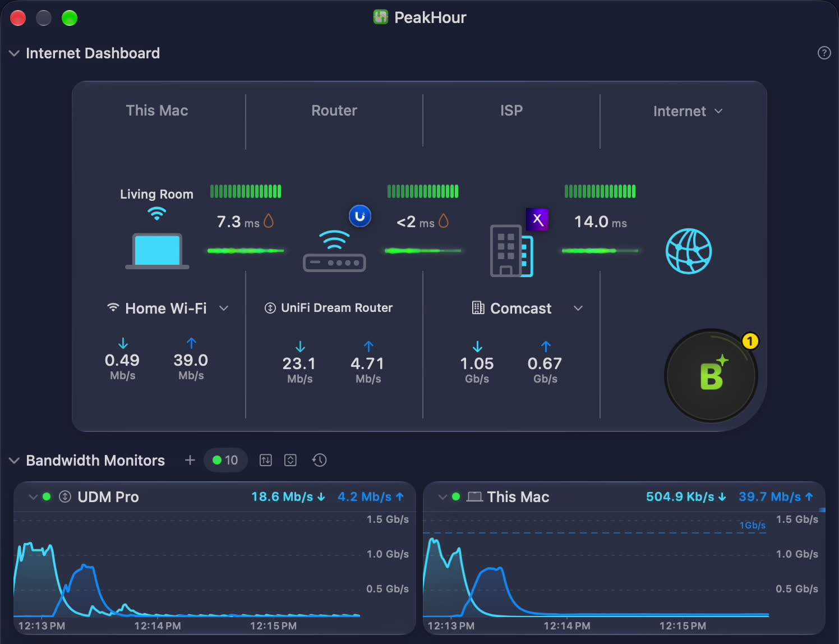This screenshot has height=644, width=839.
Task: Click the laptop icon next to This Mac monitor
Action: (474, 496)
